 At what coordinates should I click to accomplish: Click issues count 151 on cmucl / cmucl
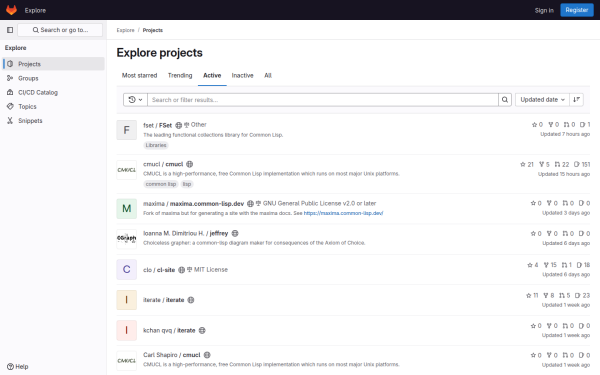coord(582,164)
